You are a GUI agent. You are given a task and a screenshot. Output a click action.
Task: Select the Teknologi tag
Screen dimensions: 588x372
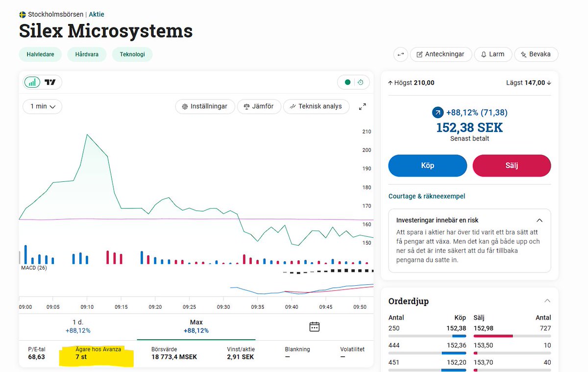[132, 54]
